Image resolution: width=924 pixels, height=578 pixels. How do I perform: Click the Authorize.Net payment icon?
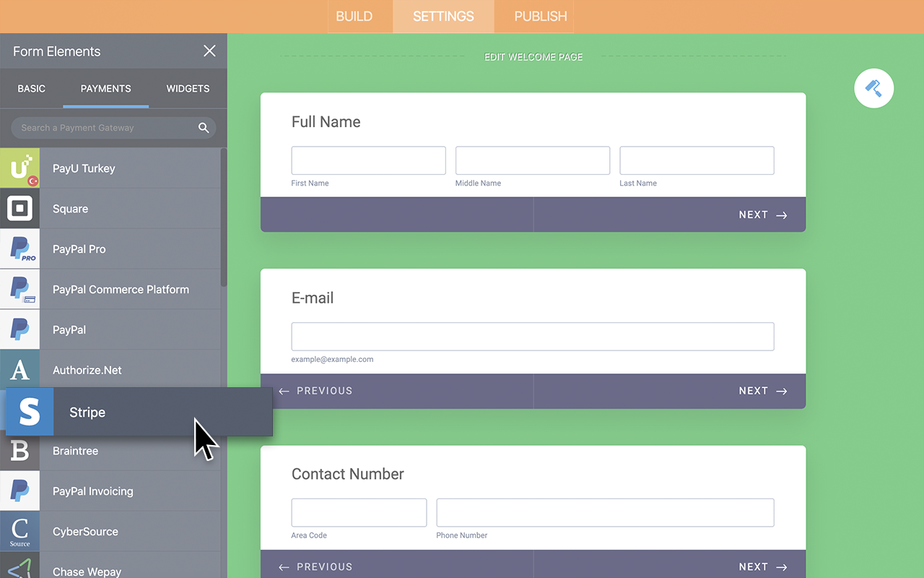[19, 369]
